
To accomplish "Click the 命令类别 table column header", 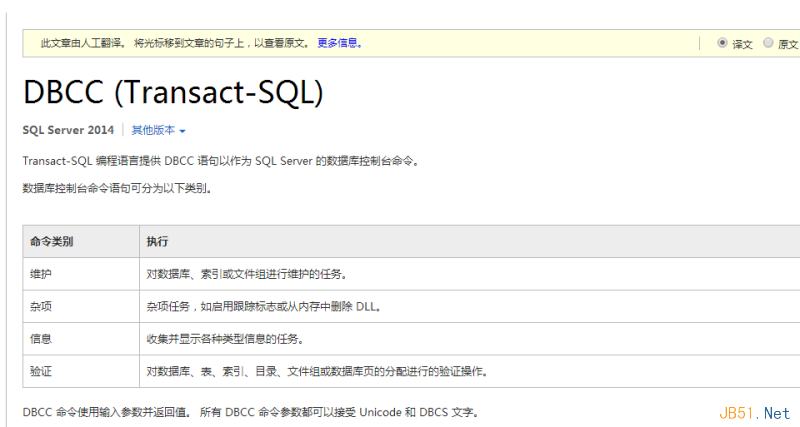I will (52, 242).
